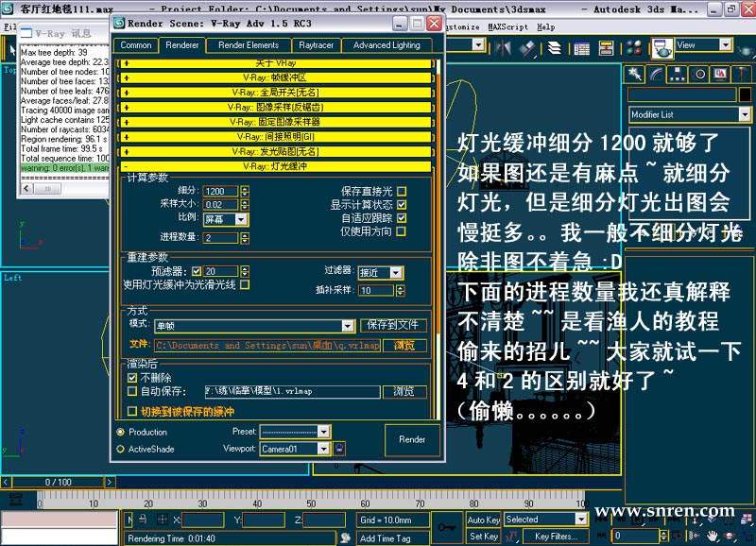This screenshot has width=756, height=546.
Task: Uncheck the 显示计算状态 checkbox
Action: [x=401, y=204]
